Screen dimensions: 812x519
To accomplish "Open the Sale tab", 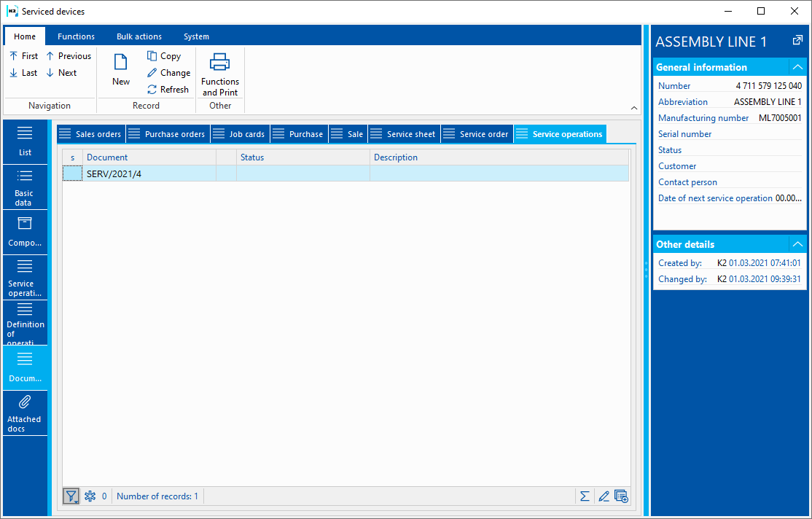I will (x=348, y=134).
